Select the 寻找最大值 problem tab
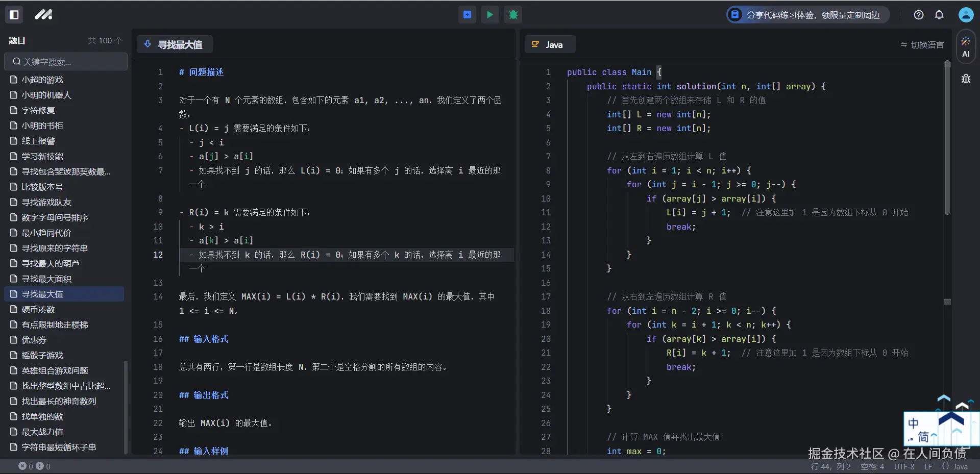This screenshot has width=980, height=474. 175,45
